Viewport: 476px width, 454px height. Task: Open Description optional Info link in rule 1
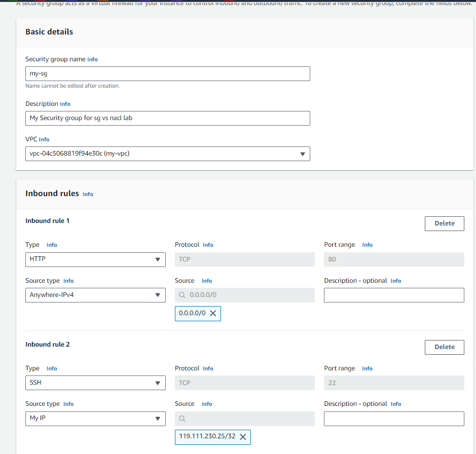pyautogui.click(x=396, y=281)
